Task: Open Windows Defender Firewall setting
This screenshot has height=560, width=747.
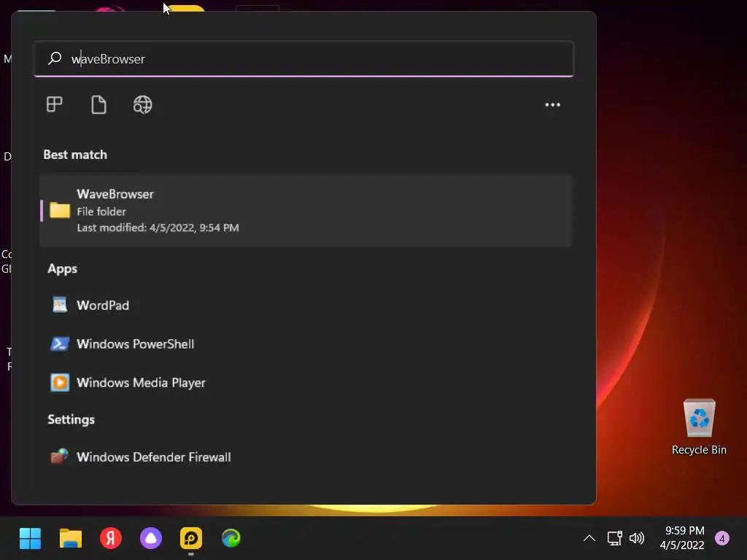Action: 306,456
